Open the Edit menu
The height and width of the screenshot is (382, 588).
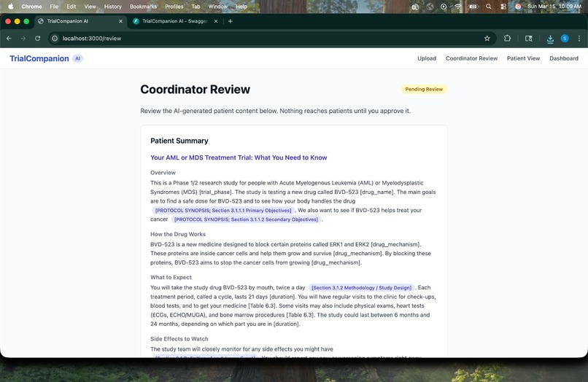tap(71, 7)
